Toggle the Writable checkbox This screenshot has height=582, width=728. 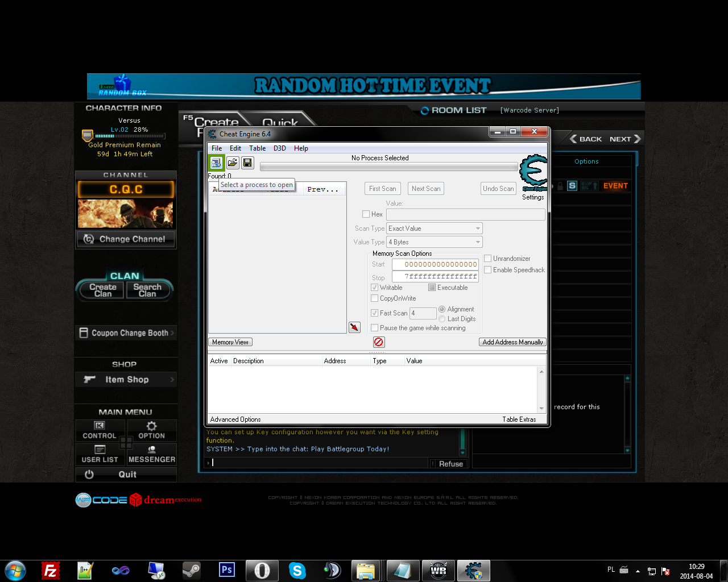(374, 288)
